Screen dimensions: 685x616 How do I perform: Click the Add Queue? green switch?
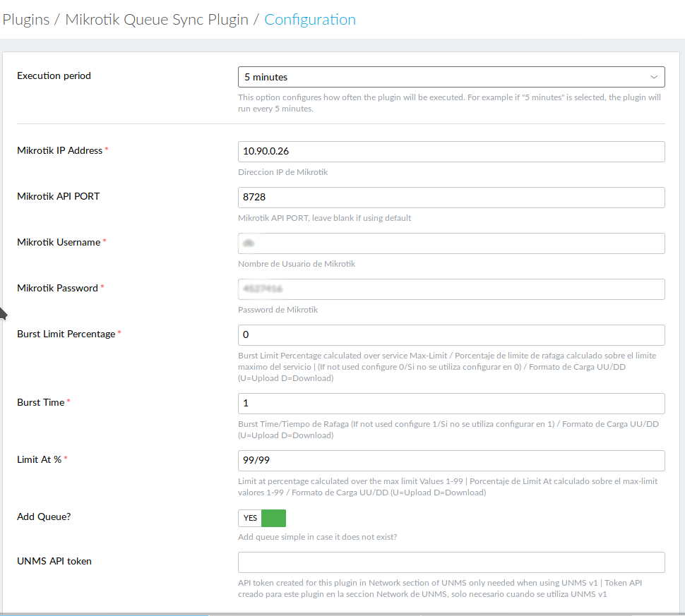tap(274, 518)
